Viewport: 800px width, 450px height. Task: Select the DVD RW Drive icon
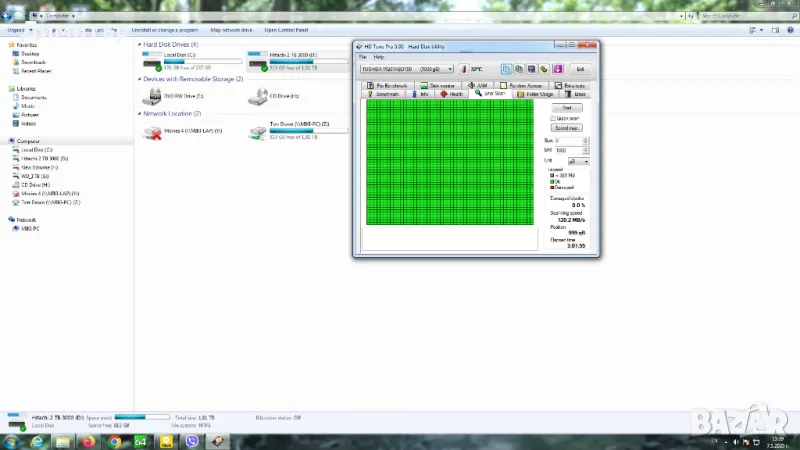[x=152, y=96]
